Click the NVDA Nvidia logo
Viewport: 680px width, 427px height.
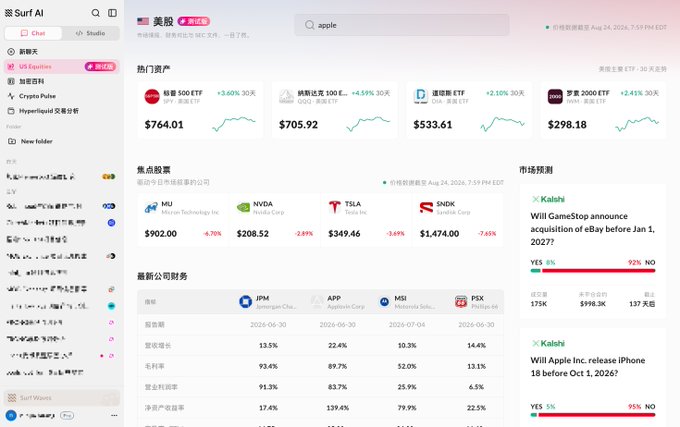point(243,208)
